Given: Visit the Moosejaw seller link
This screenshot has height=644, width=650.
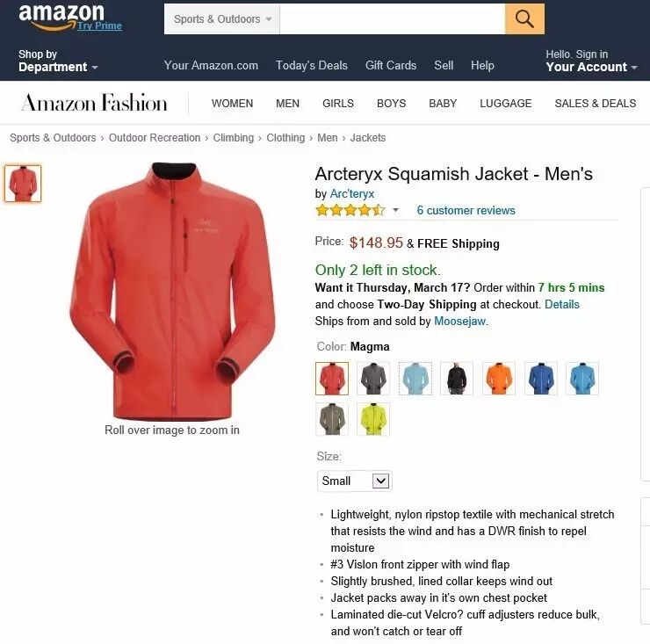Looking at the screenshot, I should coord(459,321).
